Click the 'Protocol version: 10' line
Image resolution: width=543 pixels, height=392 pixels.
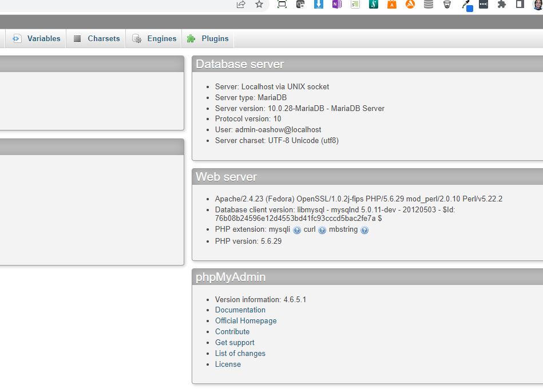(248, 119)
